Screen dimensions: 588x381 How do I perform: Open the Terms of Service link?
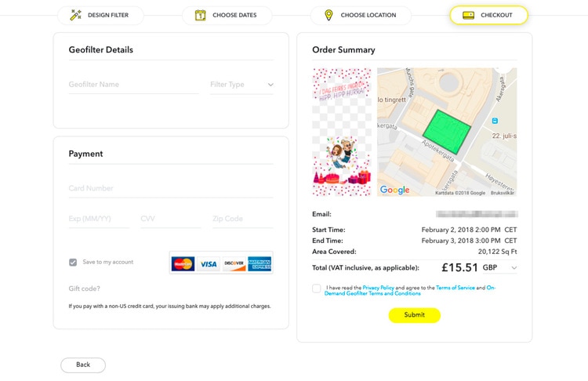pos(456,288)
